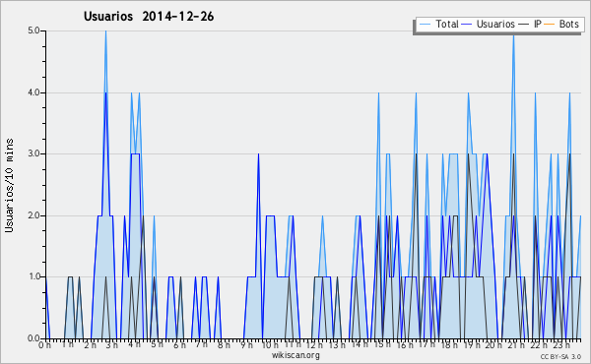Click the 3.0 y-axis tick label

coord(33,153)
